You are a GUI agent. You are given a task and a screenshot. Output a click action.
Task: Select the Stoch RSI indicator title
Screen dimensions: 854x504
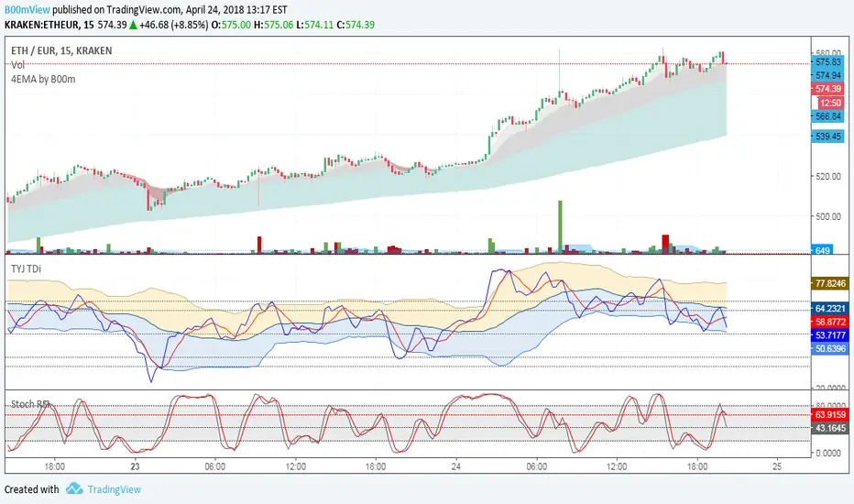click(x=30, y=404)
